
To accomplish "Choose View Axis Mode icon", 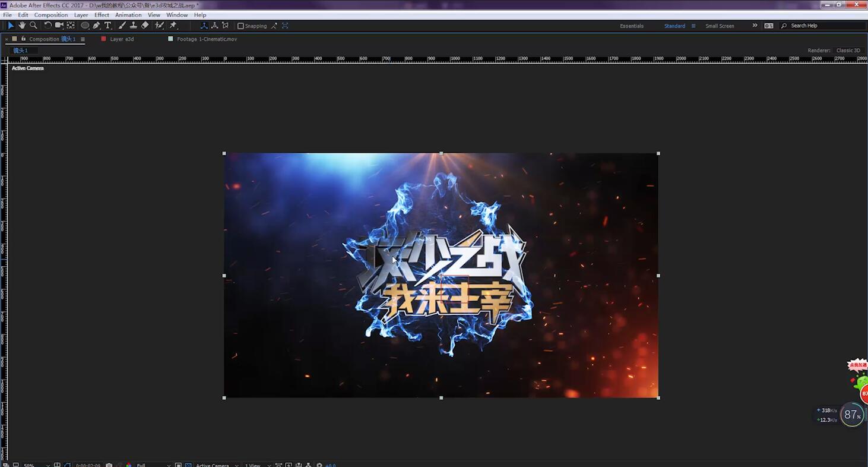I will coord(225,26).
